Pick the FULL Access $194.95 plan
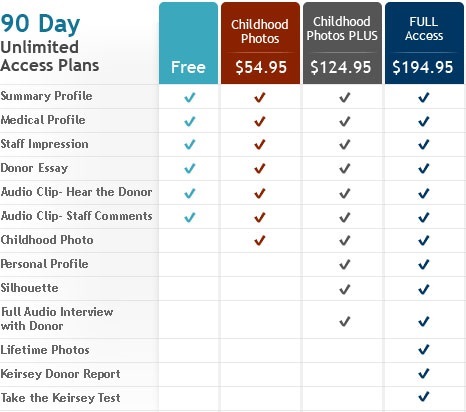The image size is (466, 412). pos(424,43)
